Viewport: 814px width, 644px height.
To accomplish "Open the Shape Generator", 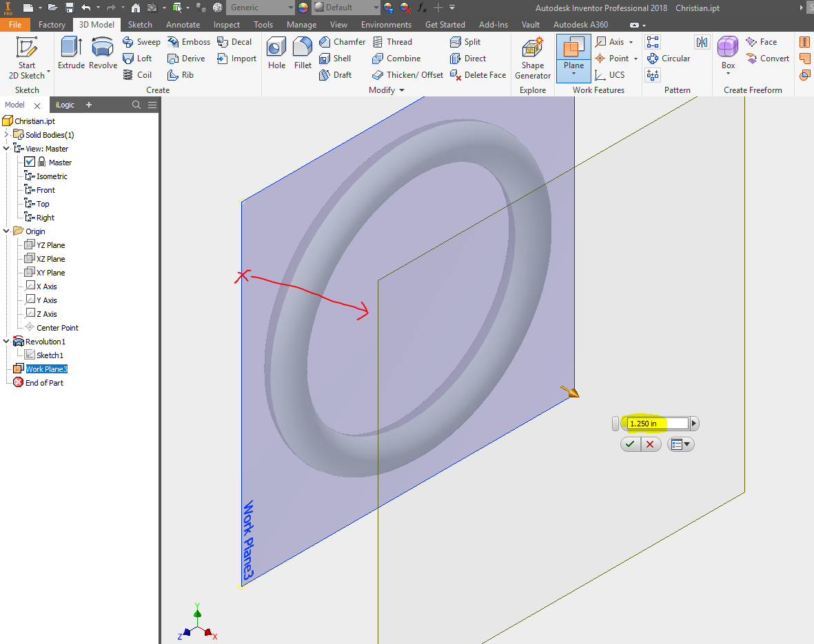I will coord(532,58).
